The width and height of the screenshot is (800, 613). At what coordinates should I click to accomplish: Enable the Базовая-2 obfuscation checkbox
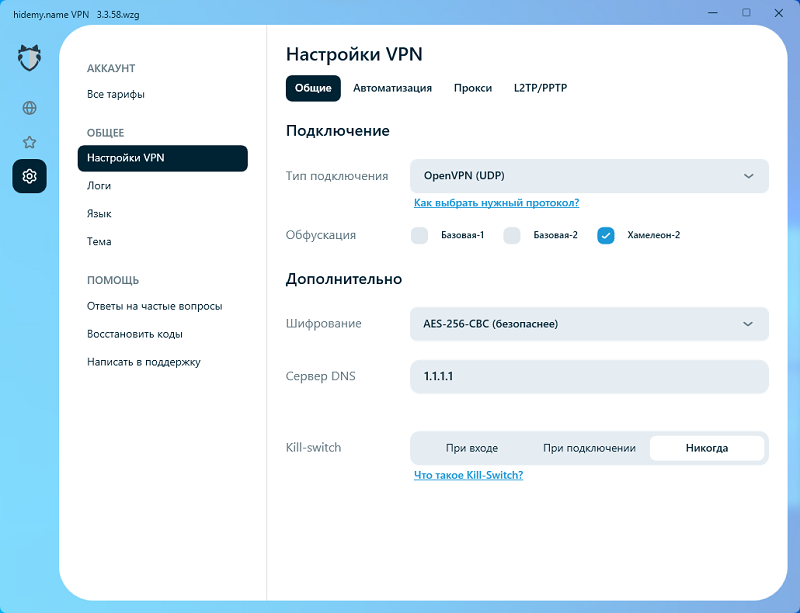point(512,235)
